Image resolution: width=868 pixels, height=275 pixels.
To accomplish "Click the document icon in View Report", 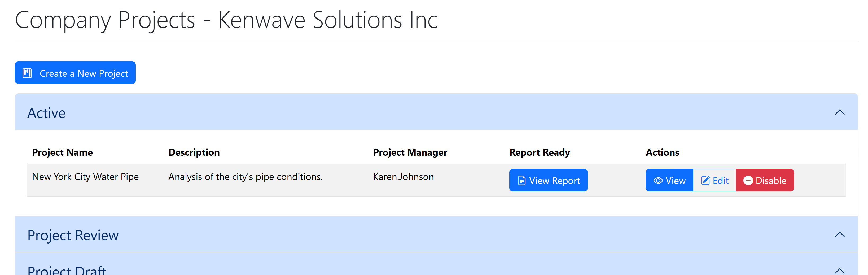I will click(x=521, y=181).
